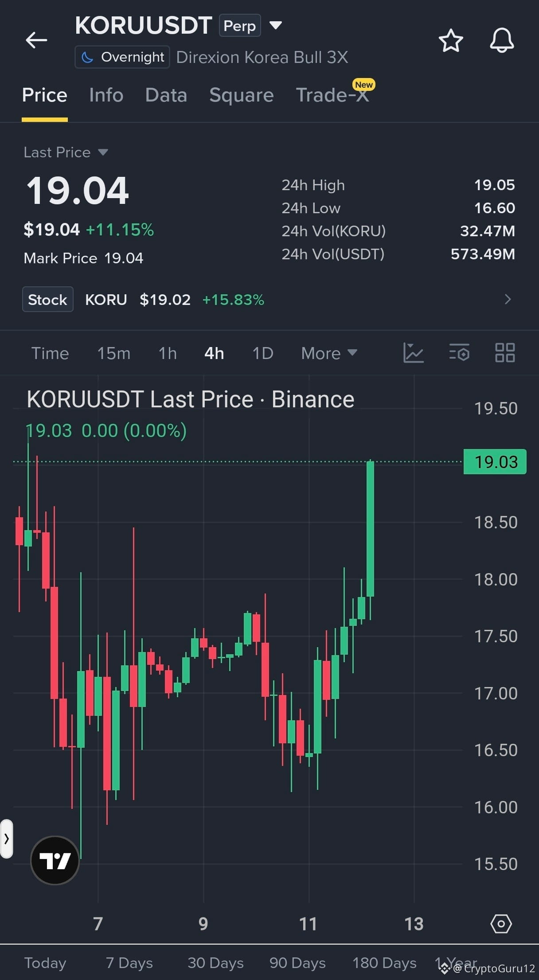Open KORU stock details chevron
539x980 pixels.
point(508,300)
